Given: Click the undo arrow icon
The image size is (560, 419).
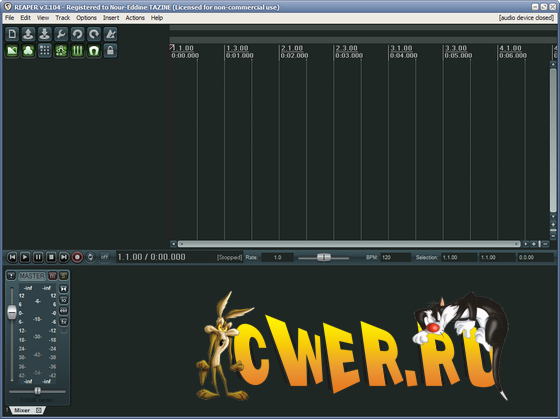Looking at the screenshot, I should (x=78, y=34).
